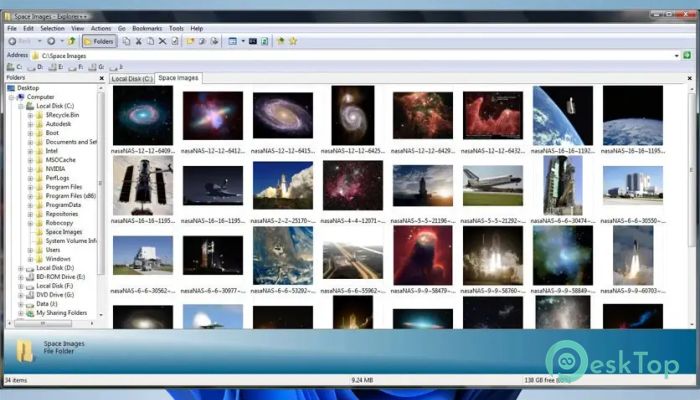Viewport: 700px width, 400px height.
Task: Open the Views dropdown arrow
Action: coord(243,41)
